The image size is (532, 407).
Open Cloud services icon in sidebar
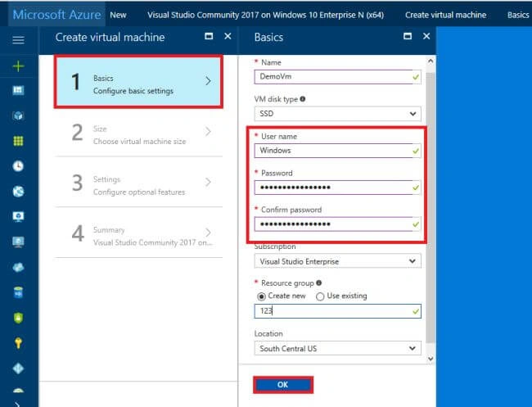point(18,268)
